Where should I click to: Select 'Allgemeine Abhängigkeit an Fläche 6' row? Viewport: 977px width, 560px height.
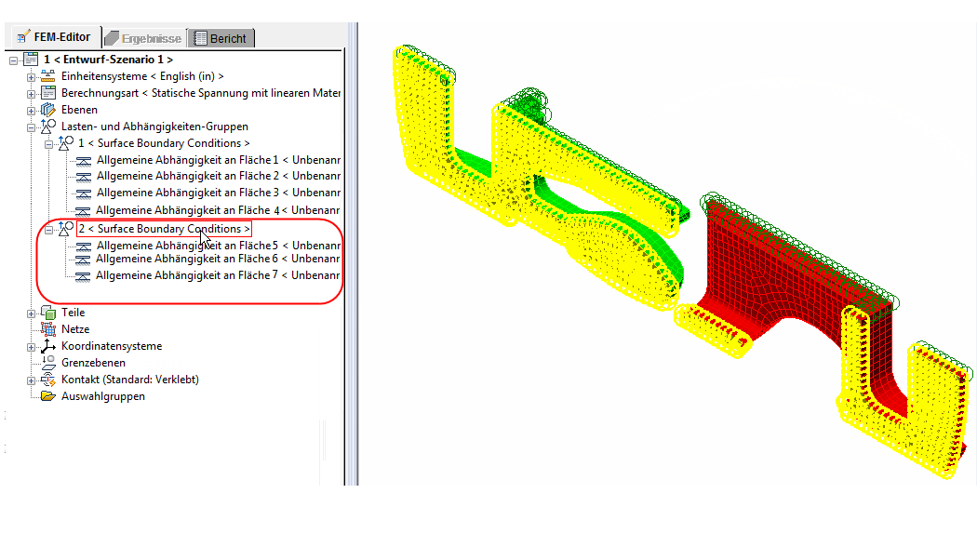[x=218, y=259]
